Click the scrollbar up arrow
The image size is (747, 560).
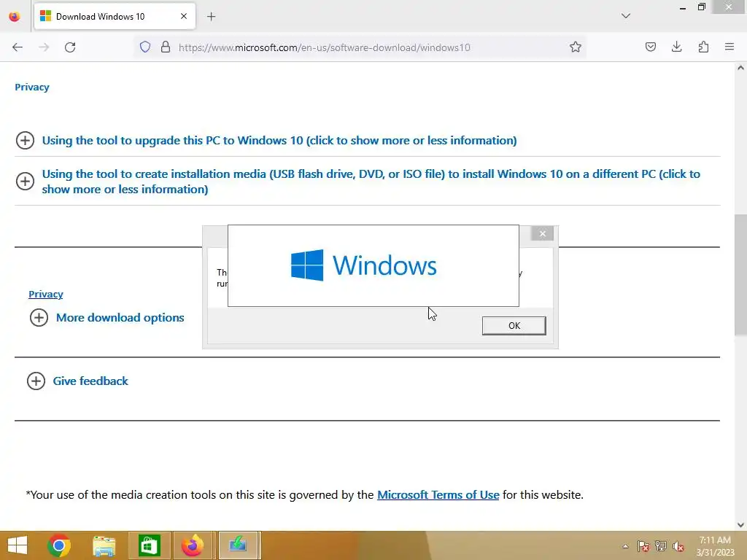740,68
